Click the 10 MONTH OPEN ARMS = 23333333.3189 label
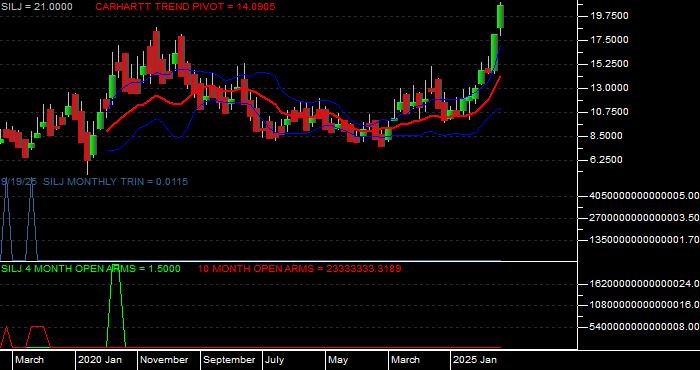The image size is (700, 370). [x=299, y=269]
